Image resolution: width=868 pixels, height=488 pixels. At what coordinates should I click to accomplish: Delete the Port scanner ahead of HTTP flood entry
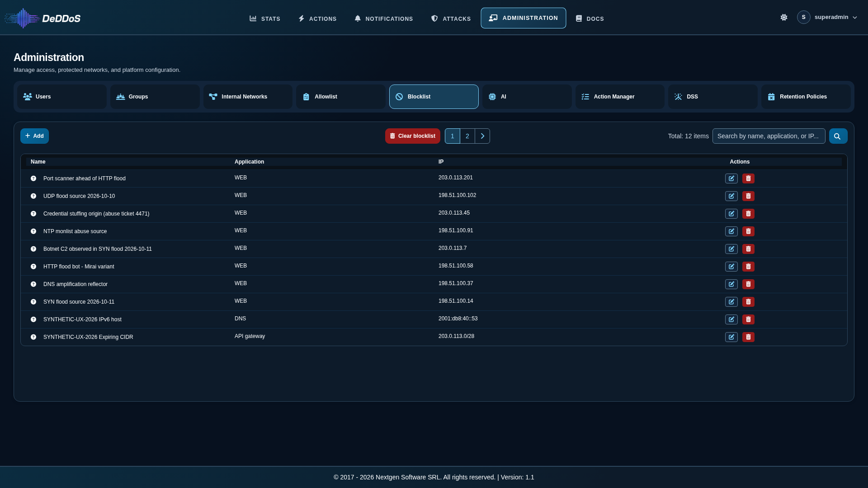click(748, 178)
